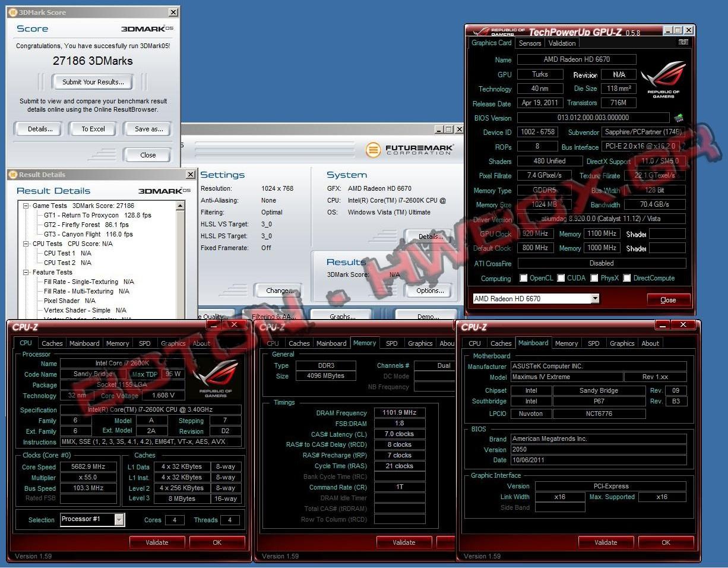Select 'Fill Rate - Multi-Texturing' row

point(87,291)
